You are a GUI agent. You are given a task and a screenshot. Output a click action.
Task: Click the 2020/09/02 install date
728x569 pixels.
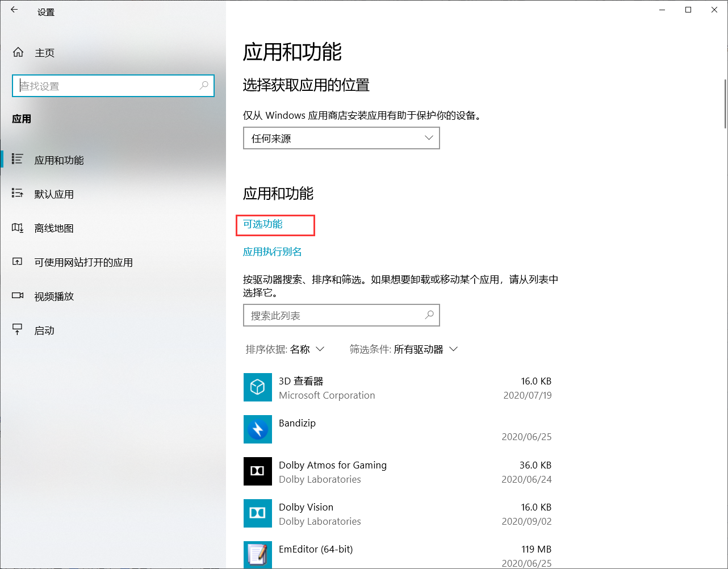tap(526, 521)
